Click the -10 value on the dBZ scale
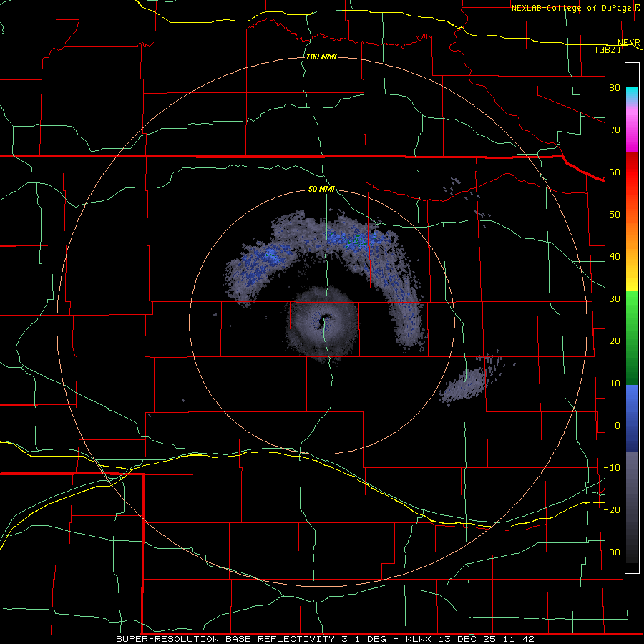The image size is (644, 644). tap(612, 468)
